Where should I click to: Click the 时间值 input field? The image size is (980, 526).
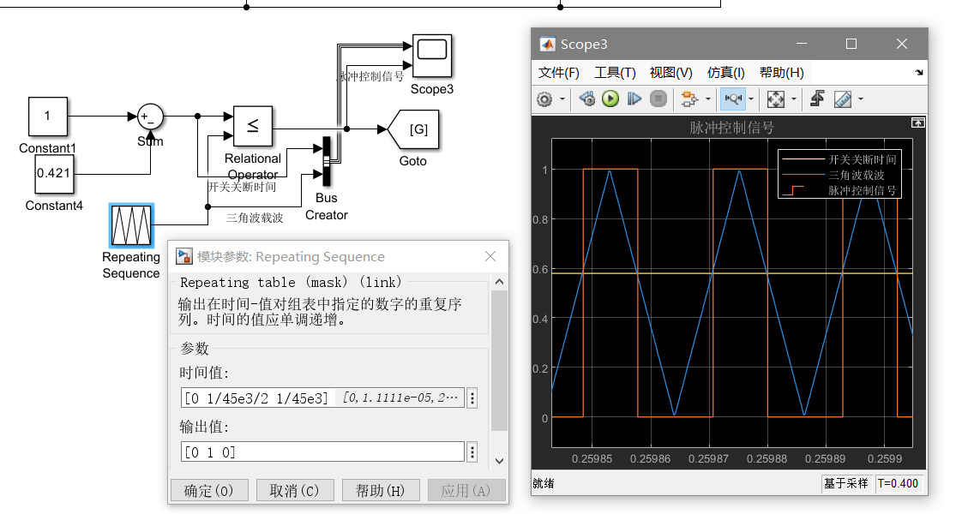322,398
